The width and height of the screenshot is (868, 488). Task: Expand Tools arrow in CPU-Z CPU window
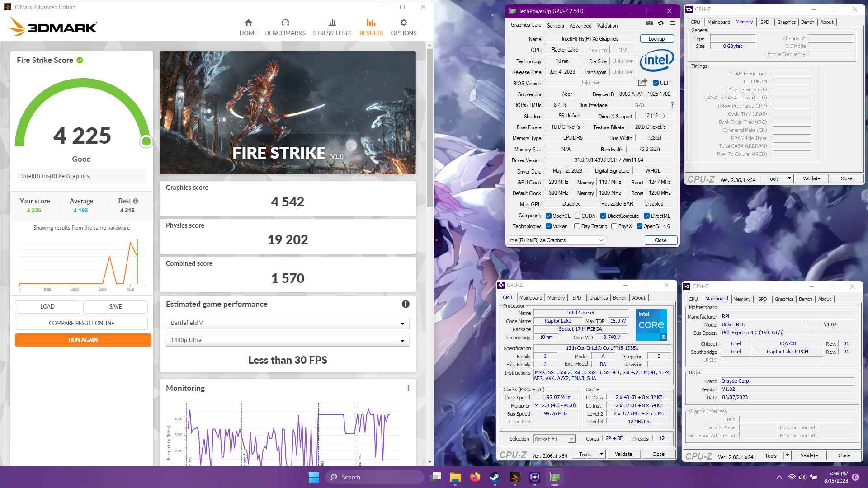point(601,454)
